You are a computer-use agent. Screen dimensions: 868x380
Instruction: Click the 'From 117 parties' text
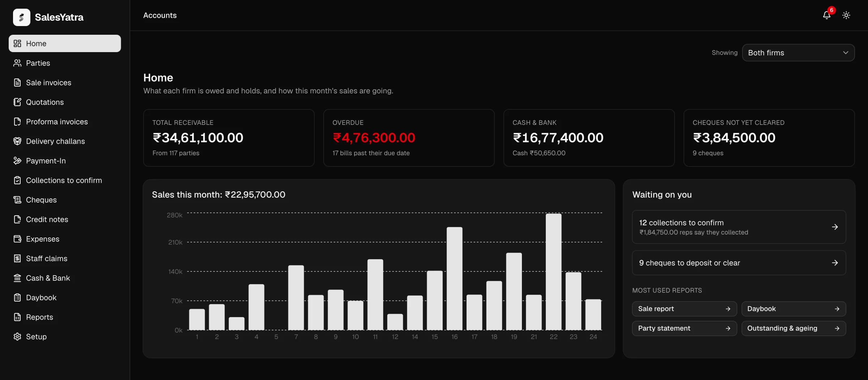(176, 153)
